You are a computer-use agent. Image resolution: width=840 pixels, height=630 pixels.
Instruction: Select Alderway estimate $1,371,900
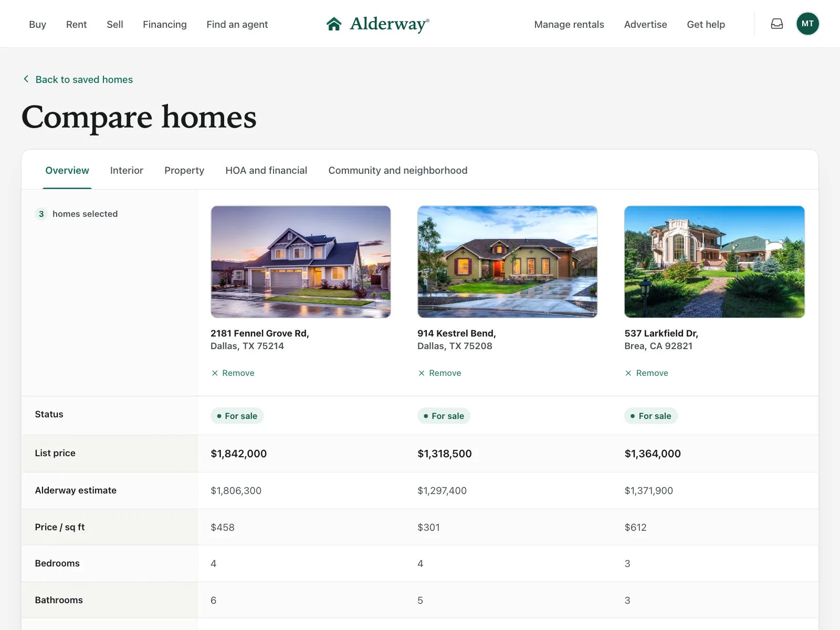pyautogui.click(x=649, y=490)
